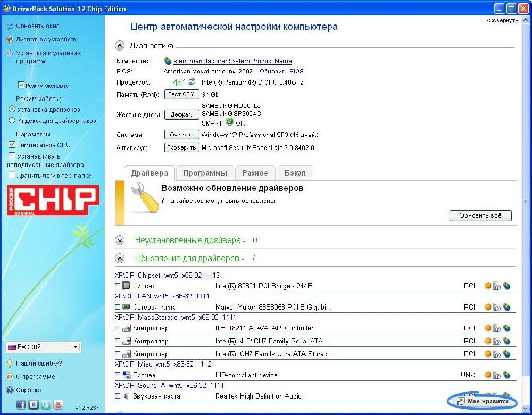The height and width of the screenshot is (415, 532).
Task: Open device info icon for HID-compliant device row
Action: click(497, 375)
